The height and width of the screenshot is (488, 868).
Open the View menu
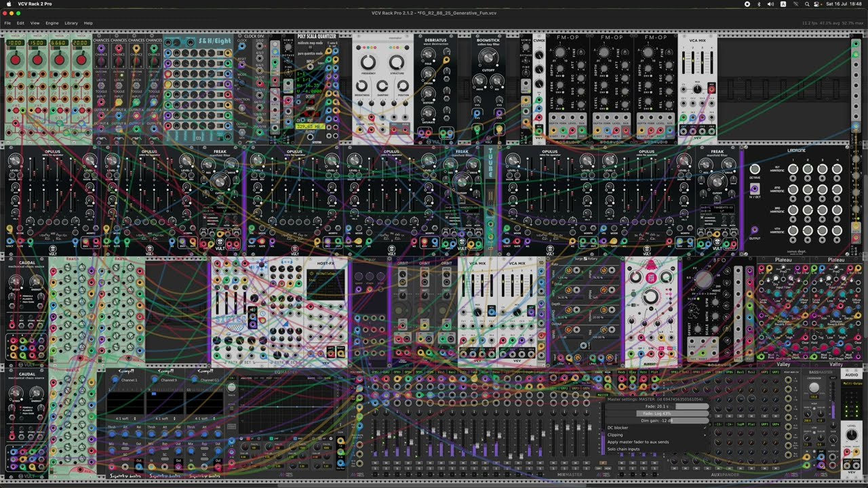(35, 23)
